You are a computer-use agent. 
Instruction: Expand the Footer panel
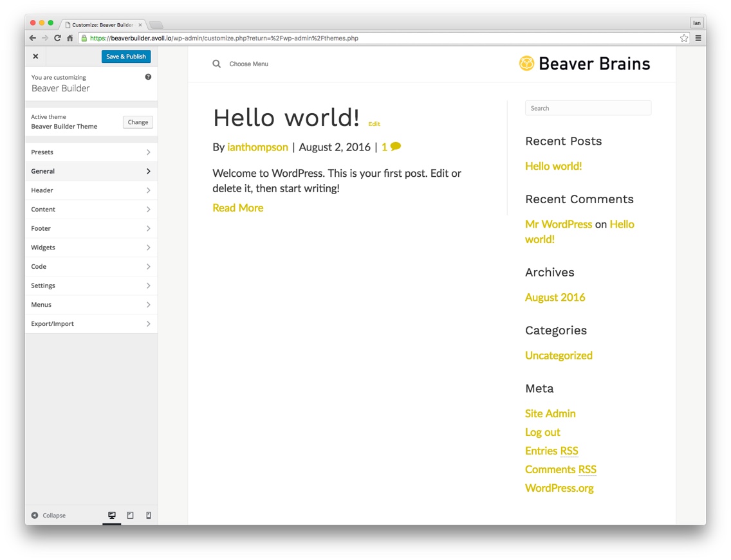pyautogui.click(x=91, y=229)
